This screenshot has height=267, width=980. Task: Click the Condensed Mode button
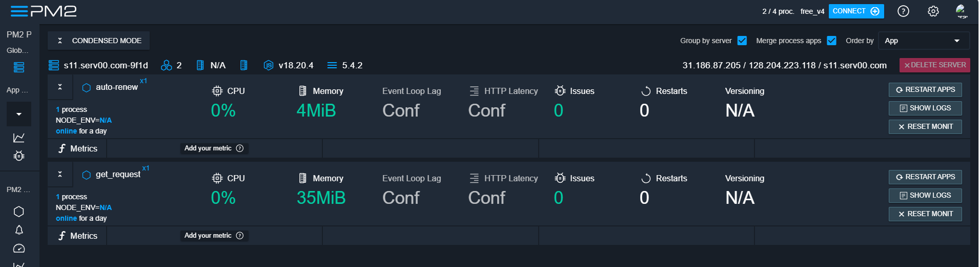[99, 41]
